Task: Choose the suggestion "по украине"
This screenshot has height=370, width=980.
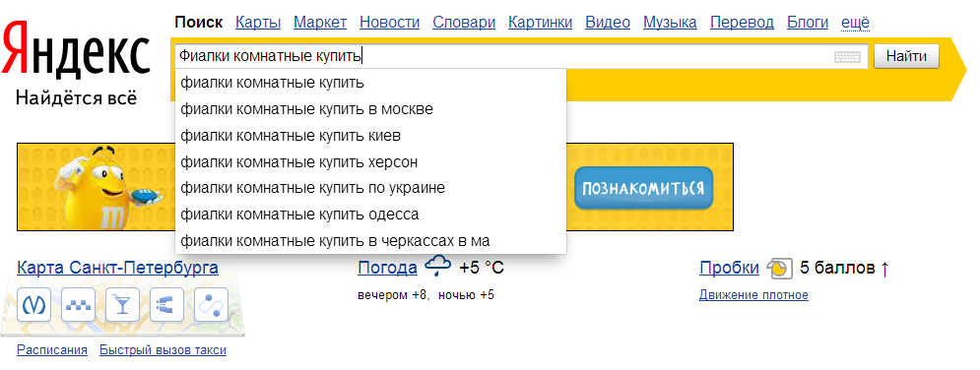Action: click(370, 188)
